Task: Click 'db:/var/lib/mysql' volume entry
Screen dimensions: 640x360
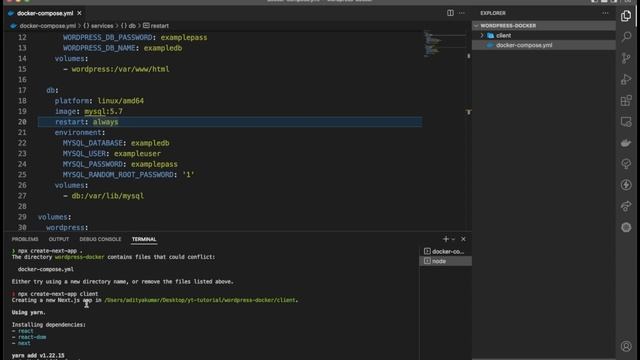Action: click(108, 196)
